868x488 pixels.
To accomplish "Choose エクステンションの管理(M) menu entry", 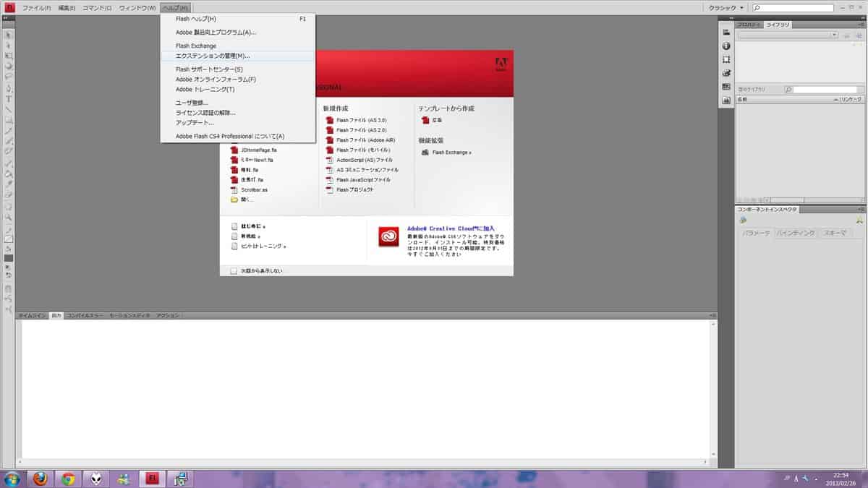I will click(x=238, y=56).
